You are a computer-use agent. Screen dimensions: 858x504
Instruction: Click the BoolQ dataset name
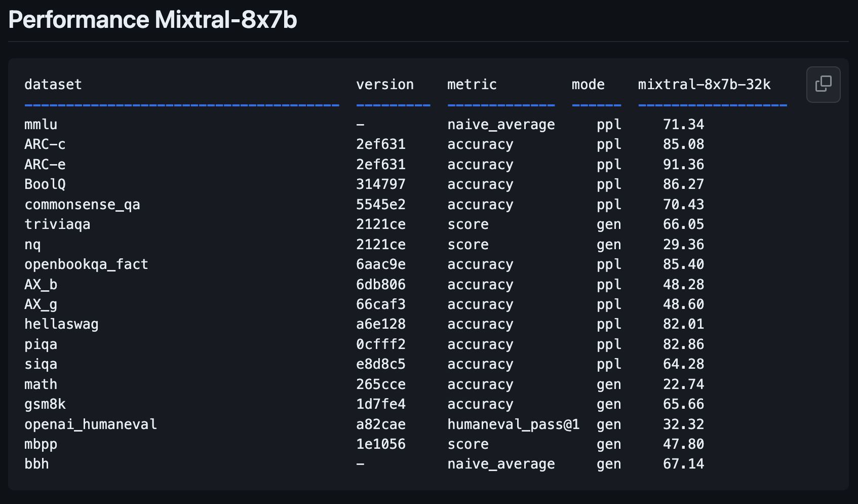(x=45, y=184)
